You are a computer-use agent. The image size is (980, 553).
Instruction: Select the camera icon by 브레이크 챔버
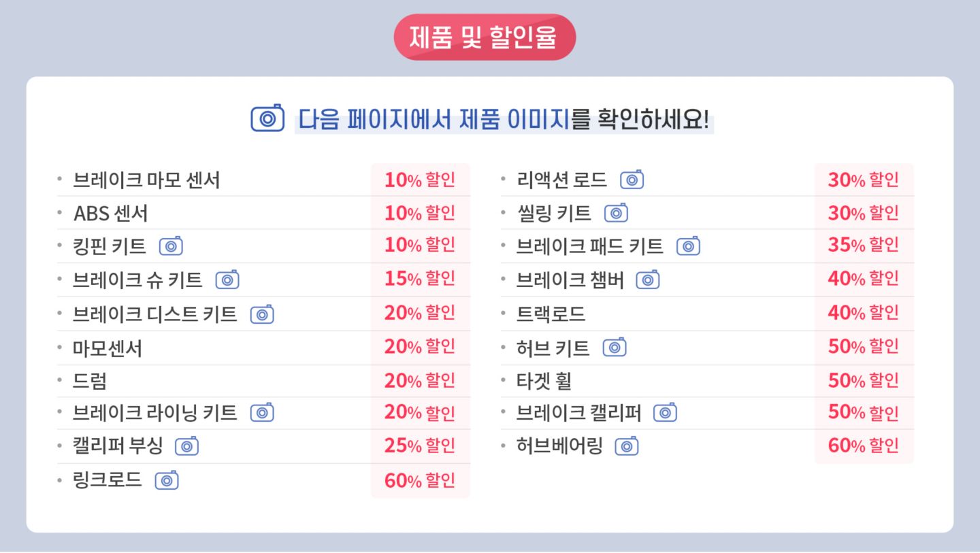[648, 280]
